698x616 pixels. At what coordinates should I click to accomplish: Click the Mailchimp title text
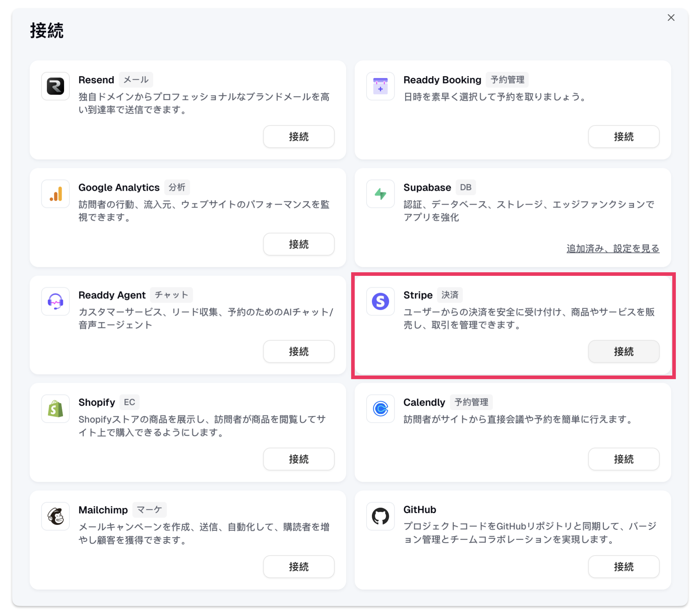pos(103,510)
